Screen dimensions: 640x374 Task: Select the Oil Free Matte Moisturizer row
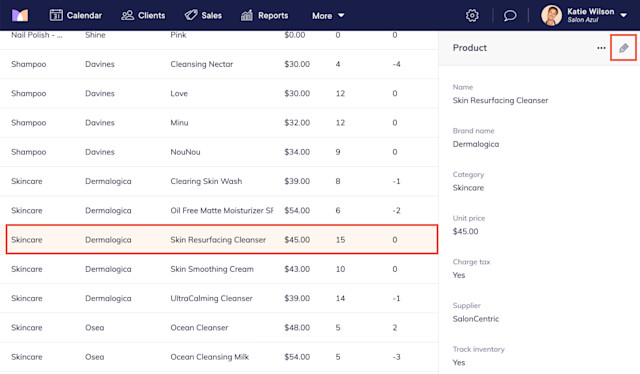click(x=219, y=211)
